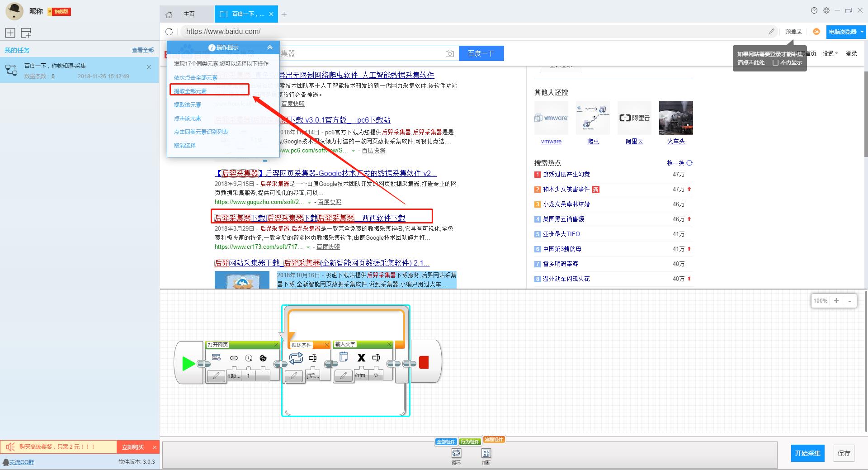
Task: Click the zoom out minus button on the canvas
Action: (849, 301)
